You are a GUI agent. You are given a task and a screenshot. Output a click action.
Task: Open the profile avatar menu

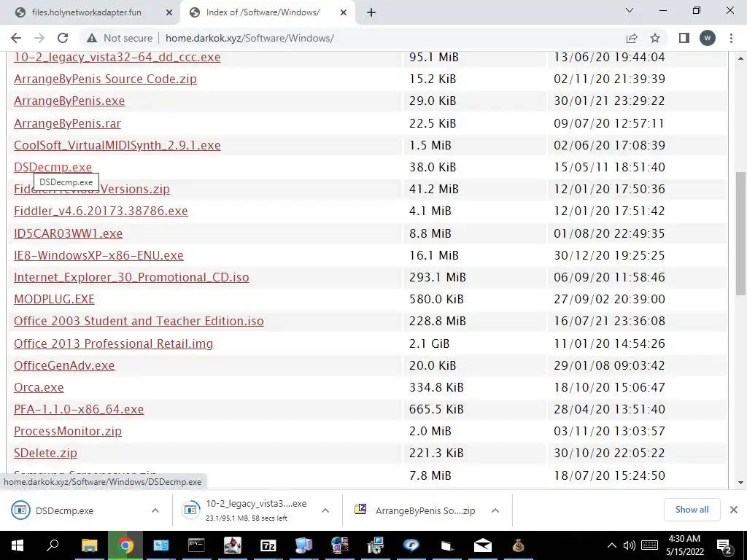[x=708, y=38]
